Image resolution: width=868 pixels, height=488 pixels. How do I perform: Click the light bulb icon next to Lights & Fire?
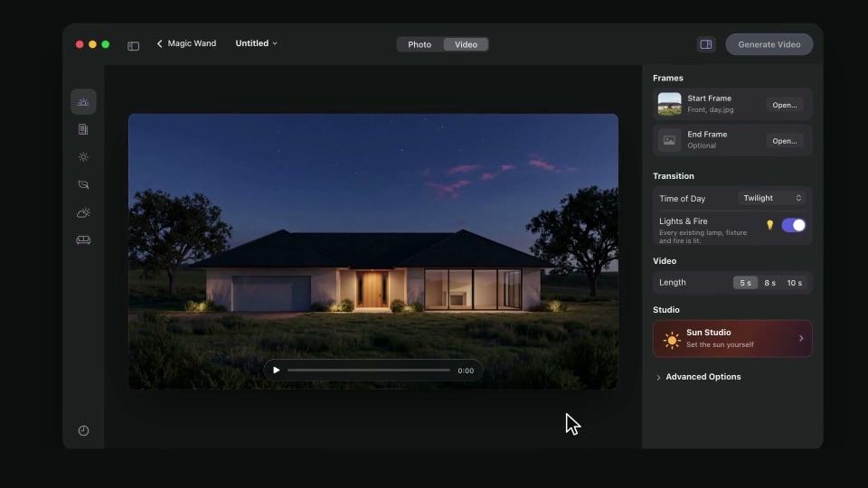[x=769, y=225]
